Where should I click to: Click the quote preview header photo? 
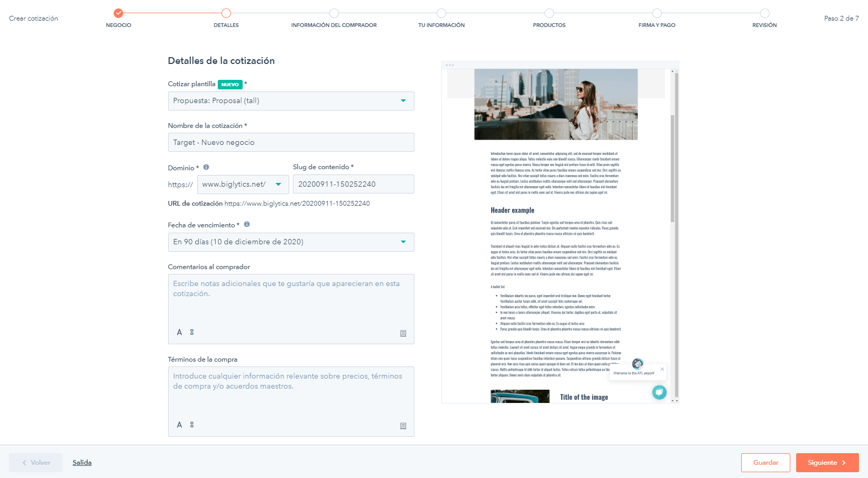click(x=556, y=104)
